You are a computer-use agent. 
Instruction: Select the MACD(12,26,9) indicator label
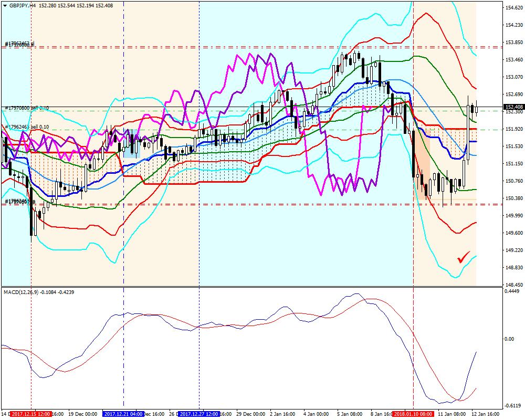click(20, 292)
